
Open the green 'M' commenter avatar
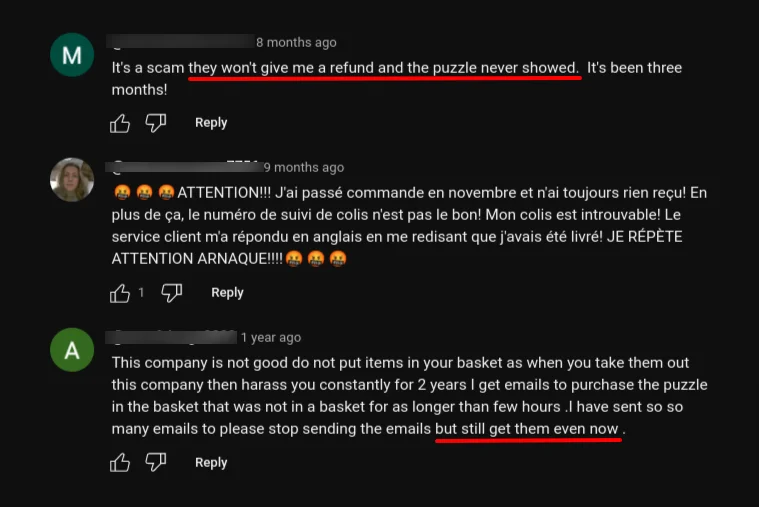[72, 56]
